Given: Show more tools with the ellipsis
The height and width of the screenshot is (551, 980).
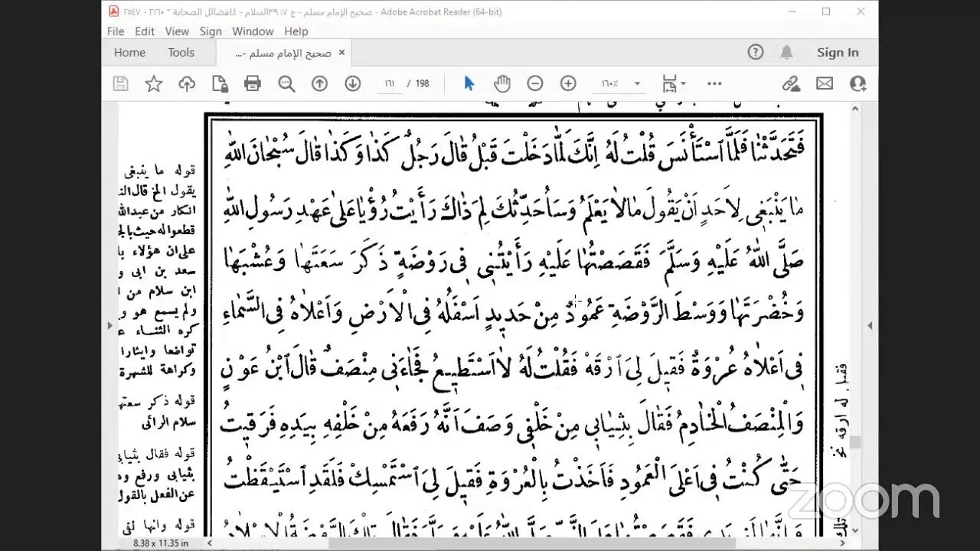Looking at the screenshot, I should pos(714,83).
